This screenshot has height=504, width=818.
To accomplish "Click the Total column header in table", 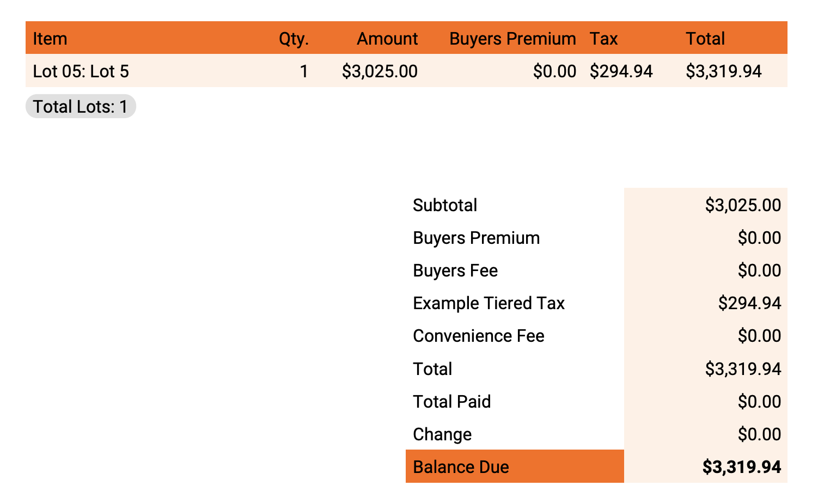I will [705, 39].
